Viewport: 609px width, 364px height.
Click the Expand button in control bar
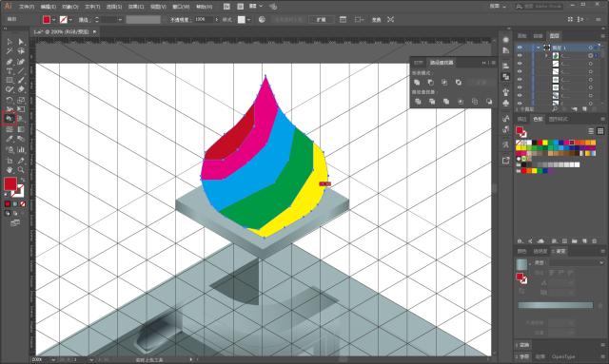[x=322, y=19]
